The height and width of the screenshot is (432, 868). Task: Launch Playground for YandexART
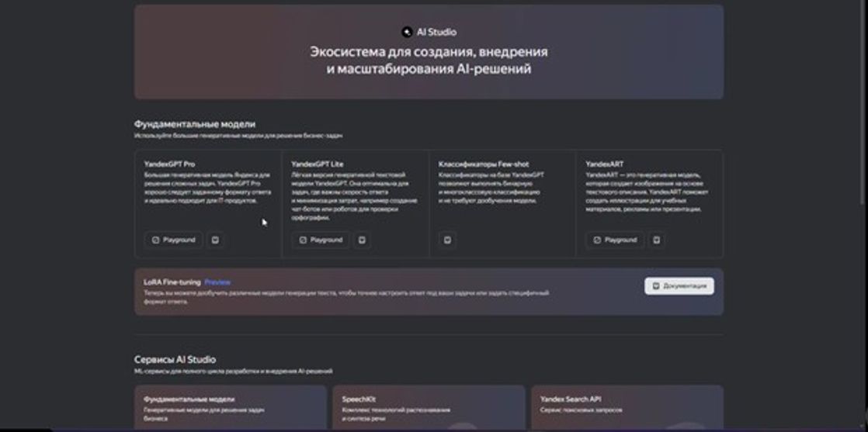coord(616,240)
